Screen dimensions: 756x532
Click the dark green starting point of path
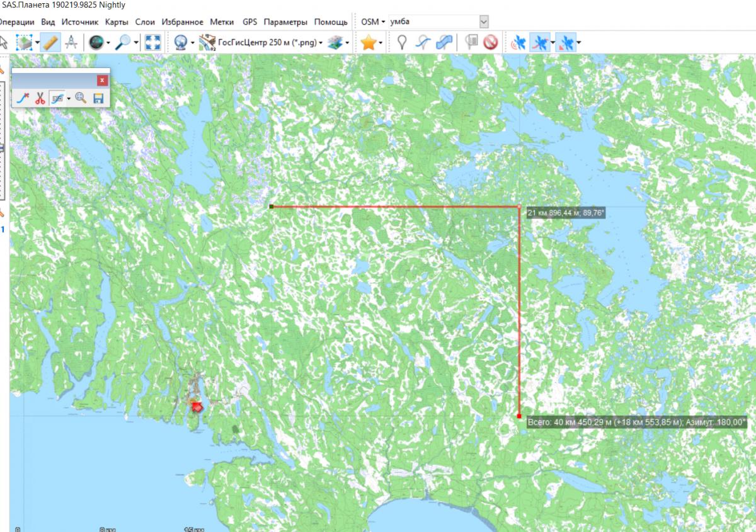[x=271, y=206]
